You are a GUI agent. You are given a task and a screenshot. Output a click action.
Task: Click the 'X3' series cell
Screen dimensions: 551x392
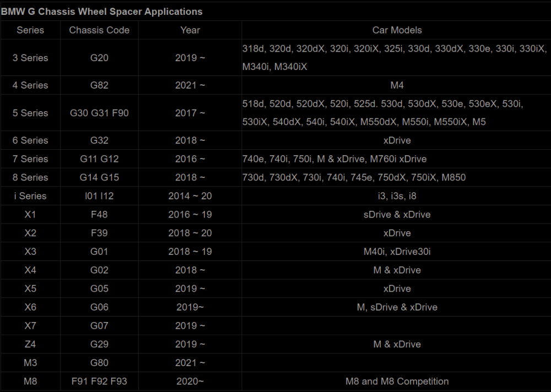coord(30,252)
